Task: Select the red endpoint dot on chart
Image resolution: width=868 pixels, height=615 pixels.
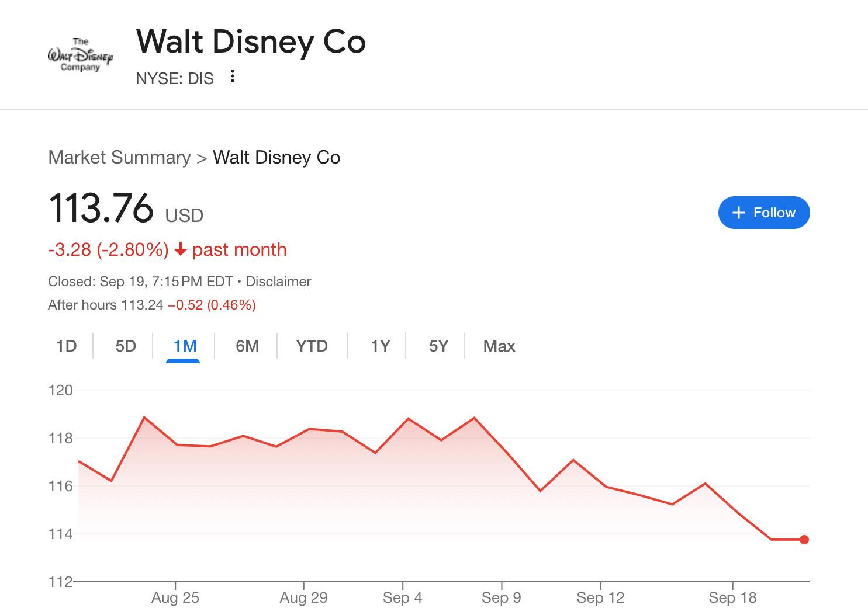Action: (804, 540)
